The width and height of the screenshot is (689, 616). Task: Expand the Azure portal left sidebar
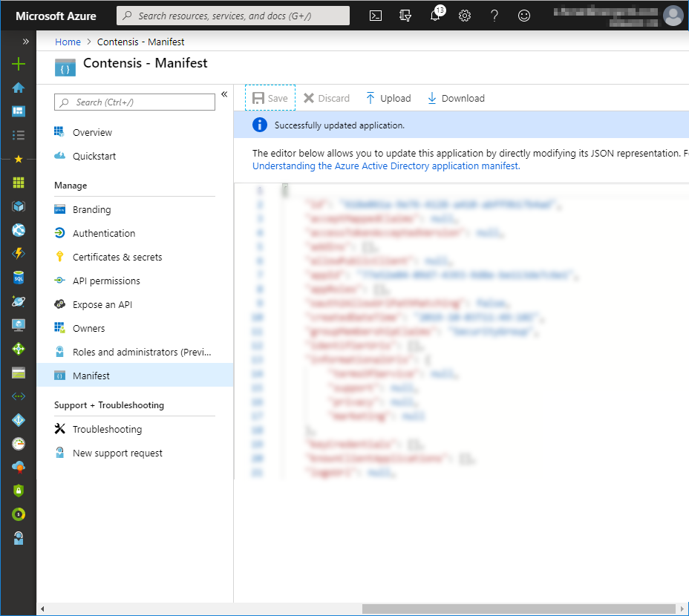coord(25,42)
